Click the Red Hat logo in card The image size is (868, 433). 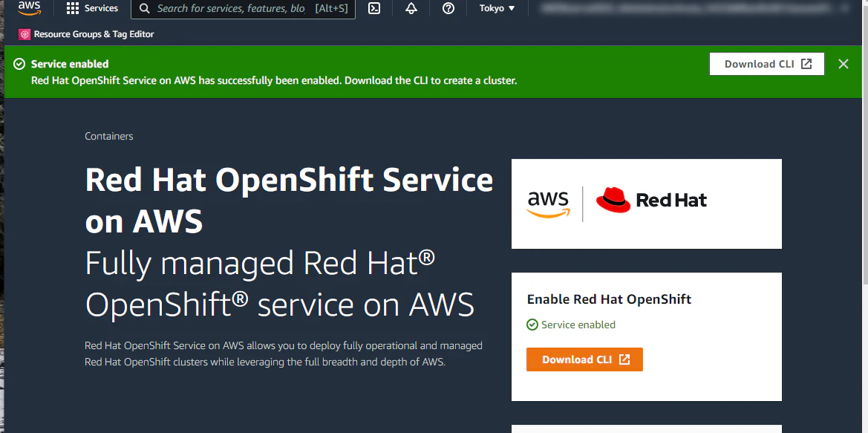coord(651,201)
